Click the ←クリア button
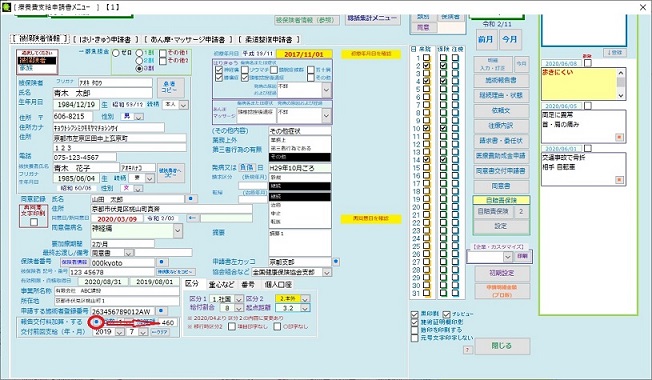 159,332
